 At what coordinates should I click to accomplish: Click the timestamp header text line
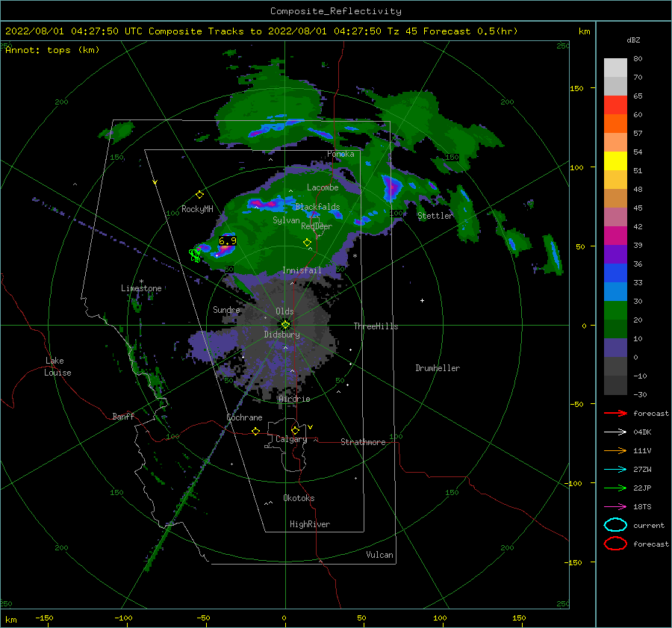261,31
